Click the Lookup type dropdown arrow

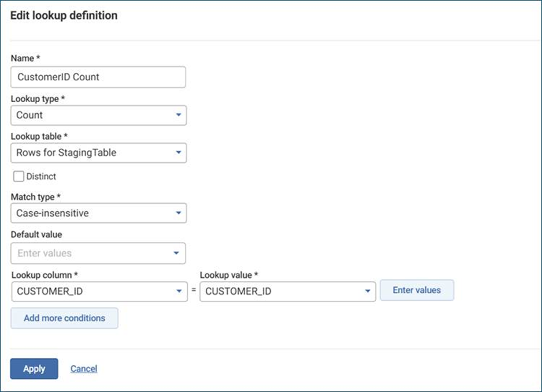[x=178, y=115]
